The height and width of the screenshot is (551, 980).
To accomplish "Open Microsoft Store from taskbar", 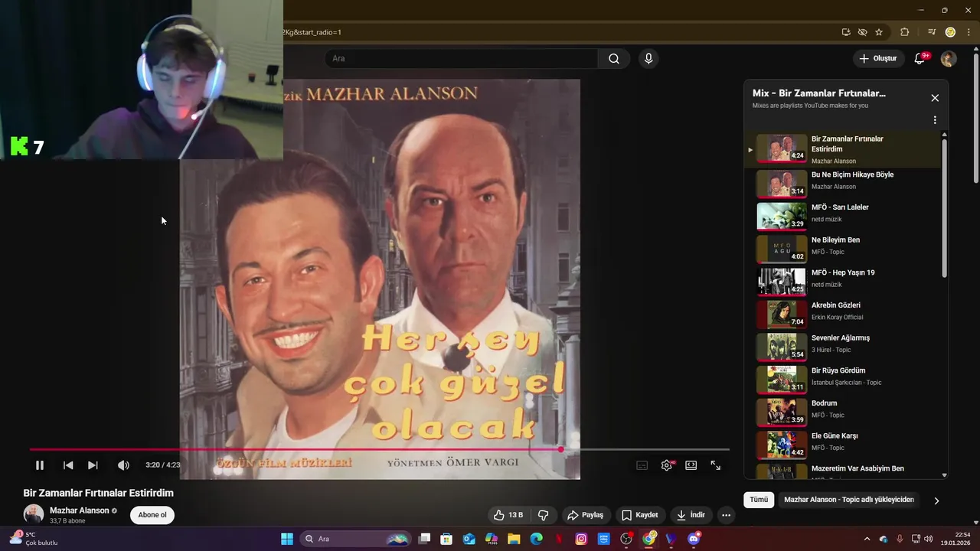I will coord(446,539).
